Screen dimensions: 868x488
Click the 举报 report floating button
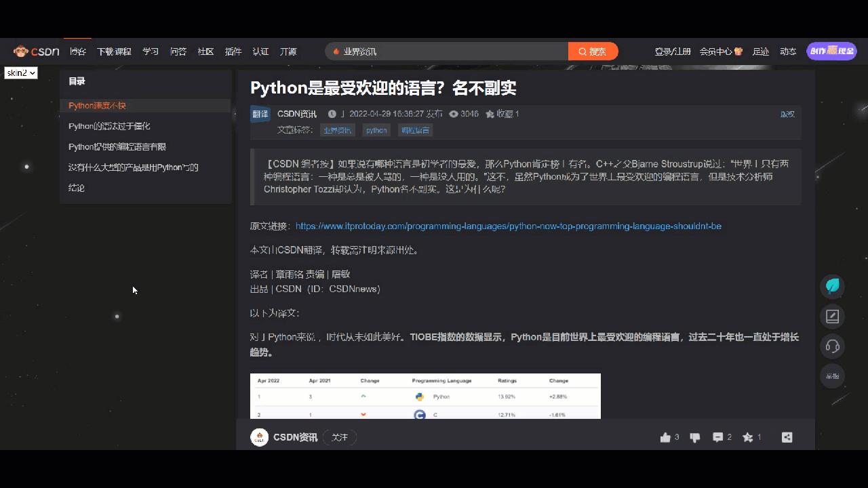click(x=833, y=376)
